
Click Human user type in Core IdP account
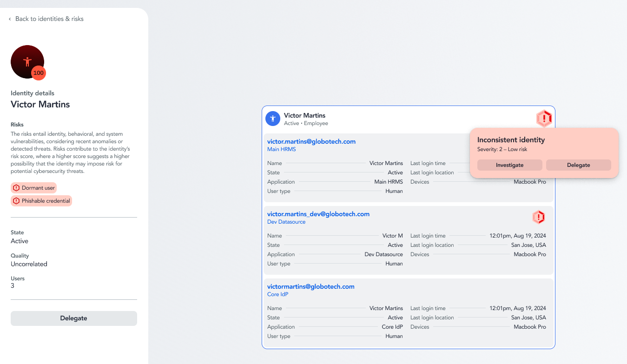pos(394,336)
